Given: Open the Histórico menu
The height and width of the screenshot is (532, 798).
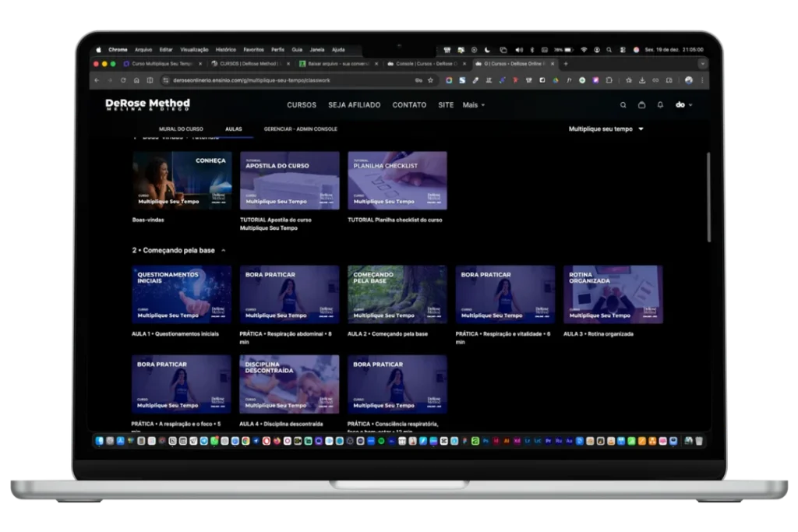Looking at the screenshot, I should [225, 50].
